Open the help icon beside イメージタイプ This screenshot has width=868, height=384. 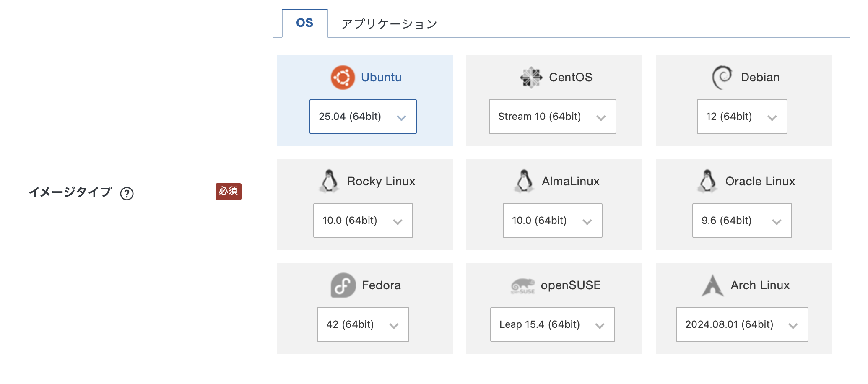point(127,194)
